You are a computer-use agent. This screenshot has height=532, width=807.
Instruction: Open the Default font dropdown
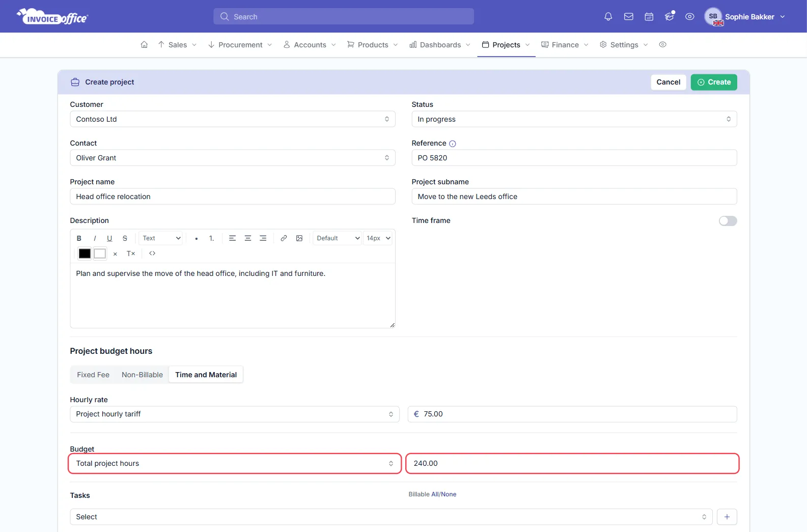337,238
